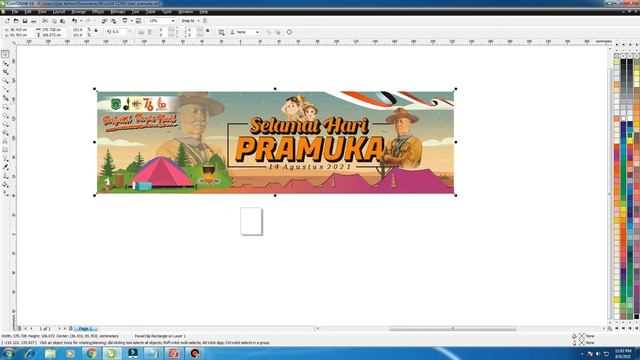Click the Print icon
The image size is (640, 360).
point(34,21)
